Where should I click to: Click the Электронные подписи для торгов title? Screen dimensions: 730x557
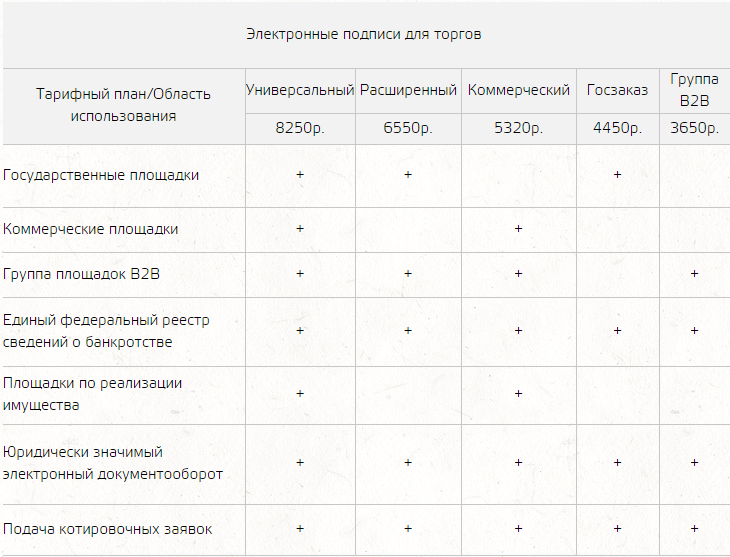[x=364, y=34]
